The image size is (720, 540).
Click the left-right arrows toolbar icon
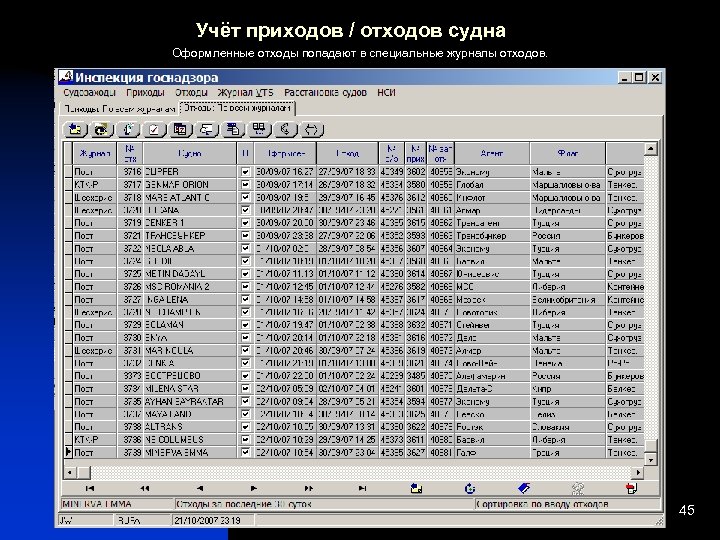click(312, 130)
